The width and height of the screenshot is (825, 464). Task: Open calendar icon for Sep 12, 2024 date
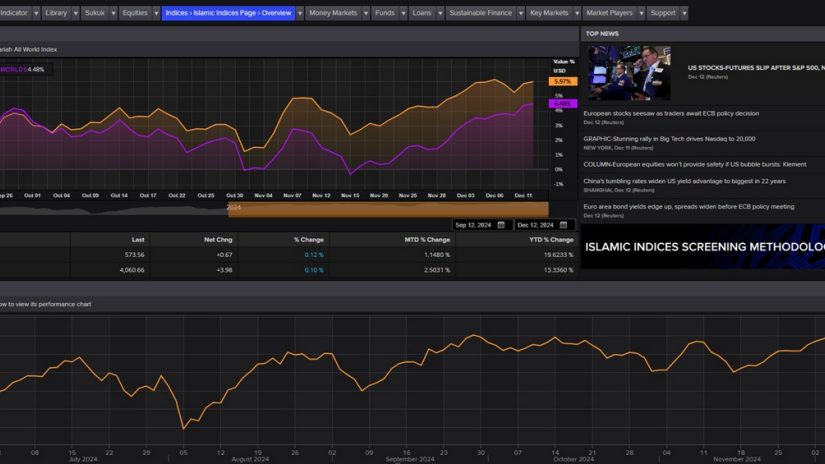(501, 225)
